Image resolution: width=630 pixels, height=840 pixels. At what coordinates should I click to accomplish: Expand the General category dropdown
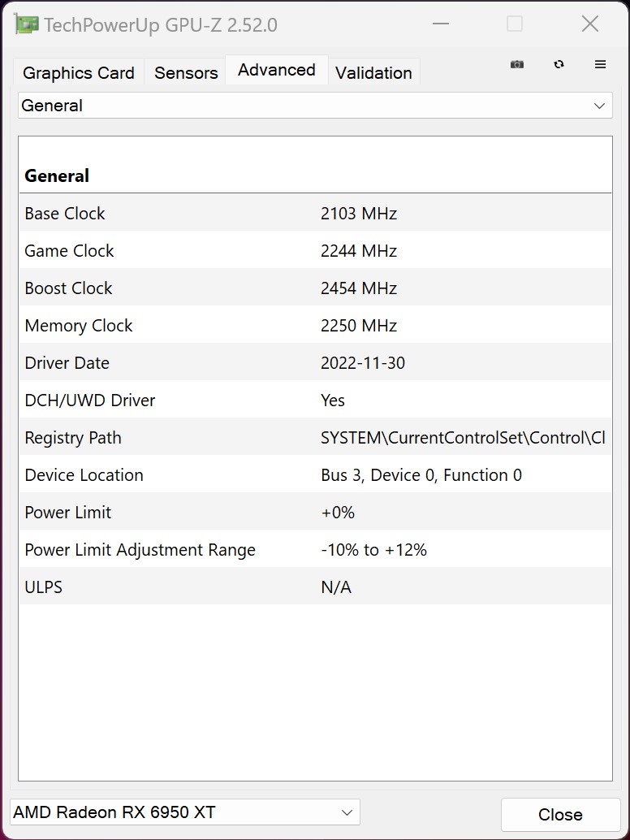coord(314,106)
